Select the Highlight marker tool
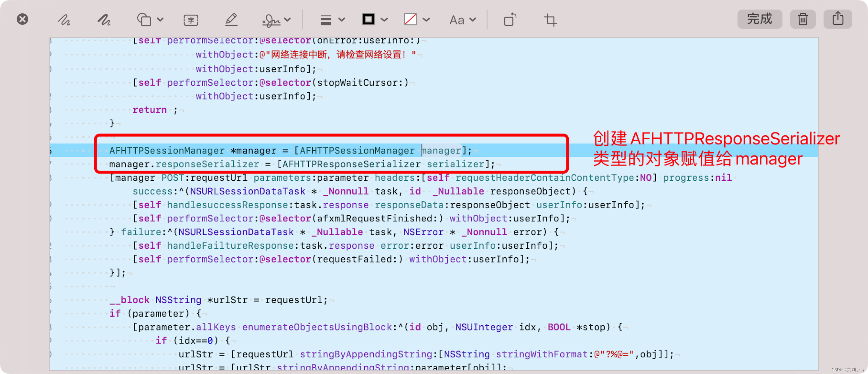The image size is (868, 374). 231,20
